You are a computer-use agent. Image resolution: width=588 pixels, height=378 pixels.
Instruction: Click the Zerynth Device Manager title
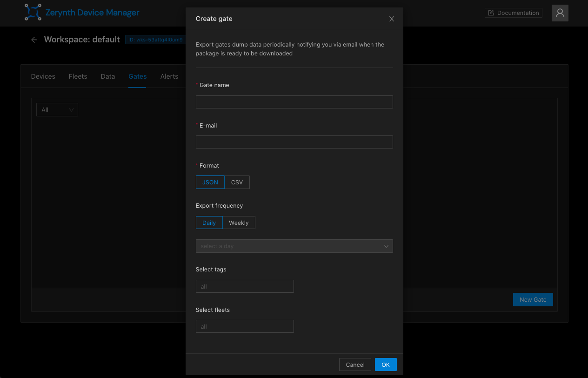pos(92,13)
